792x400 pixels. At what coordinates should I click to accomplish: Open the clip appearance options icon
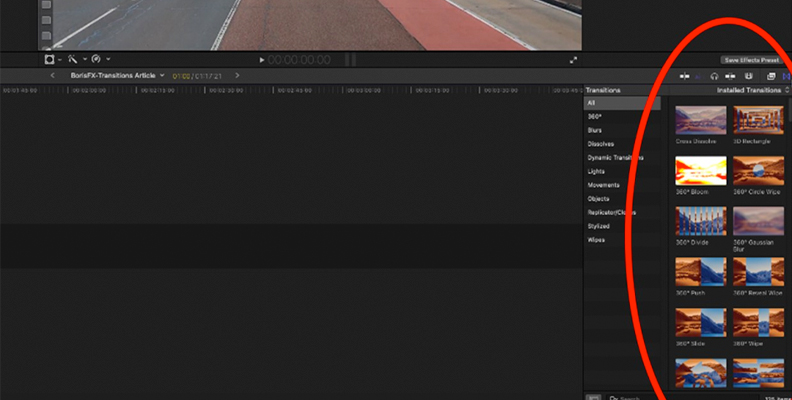(749, 76)
